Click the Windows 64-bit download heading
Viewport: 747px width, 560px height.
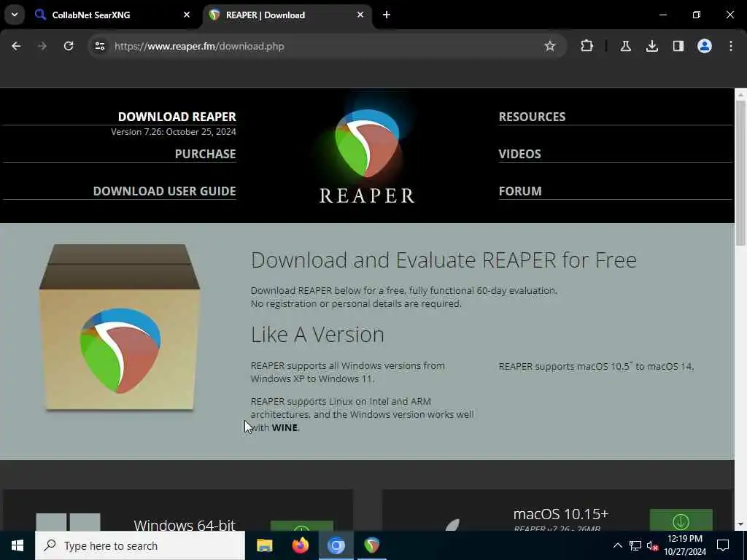(x=185, y=525)
